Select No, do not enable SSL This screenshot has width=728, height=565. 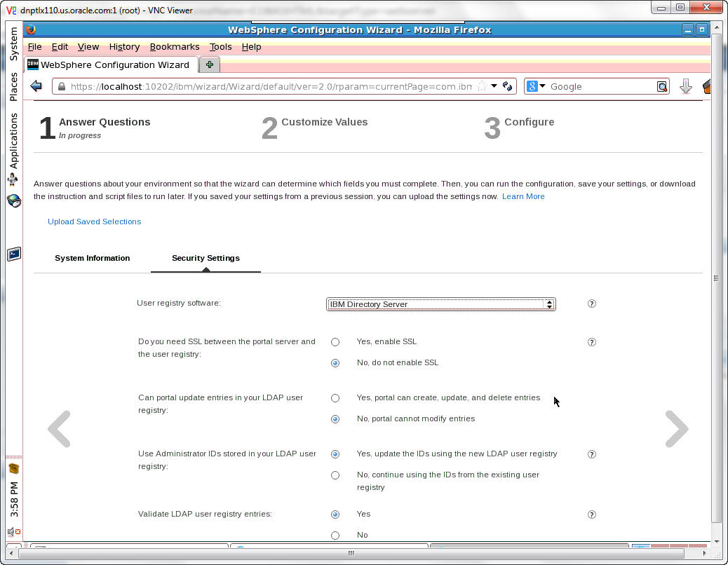335,363
